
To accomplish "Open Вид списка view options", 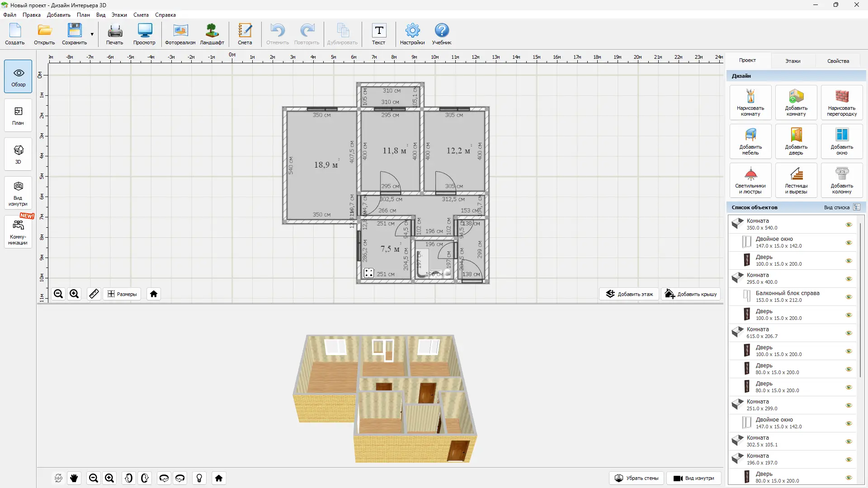I will [841, 207].
